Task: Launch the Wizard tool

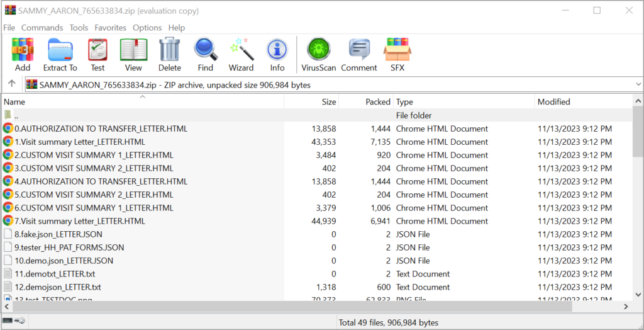Action: (241, 54)
